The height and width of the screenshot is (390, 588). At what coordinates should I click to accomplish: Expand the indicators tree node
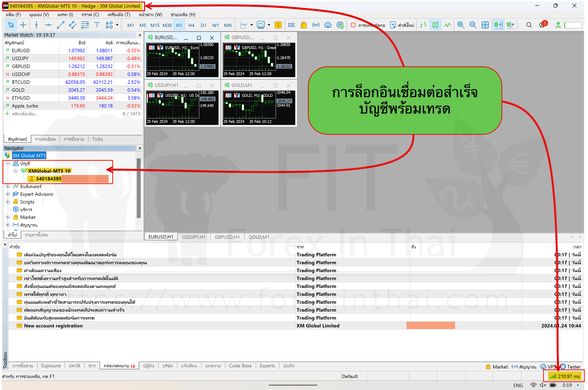tap(8, 186)
